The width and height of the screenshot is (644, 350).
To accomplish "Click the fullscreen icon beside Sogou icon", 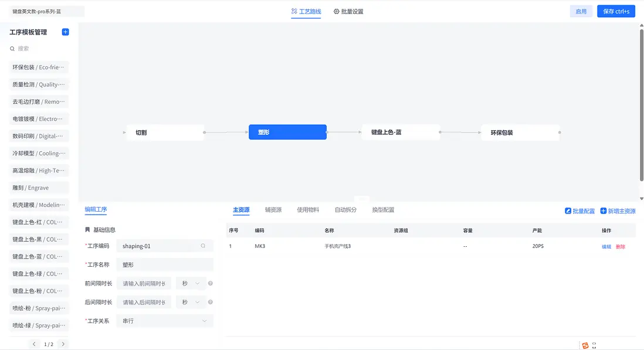I will [x=594, y=345].
